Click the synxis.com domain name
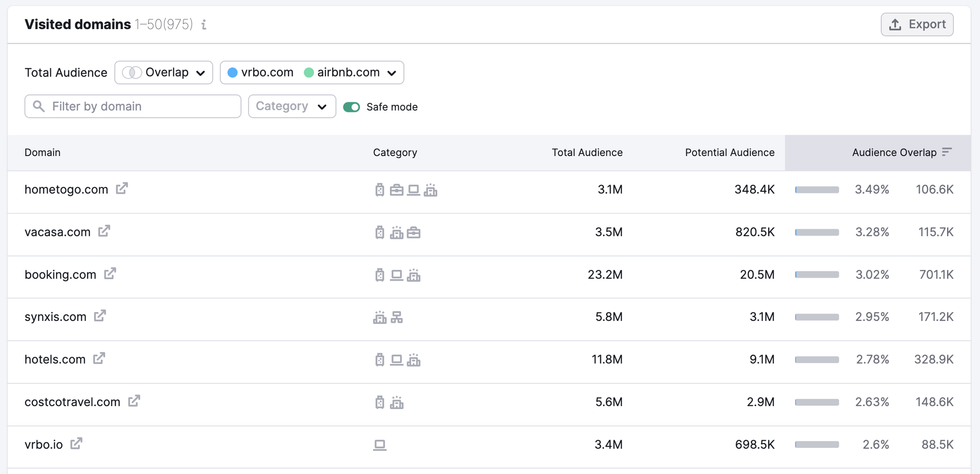The height and width of the screenshot is (474, 980). [x=55, y=317]
